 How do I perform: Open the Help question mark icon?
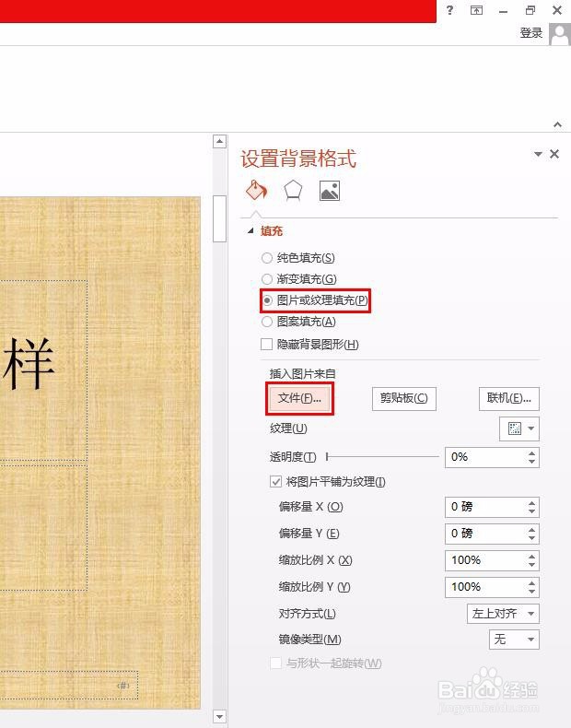pos(449,10)
